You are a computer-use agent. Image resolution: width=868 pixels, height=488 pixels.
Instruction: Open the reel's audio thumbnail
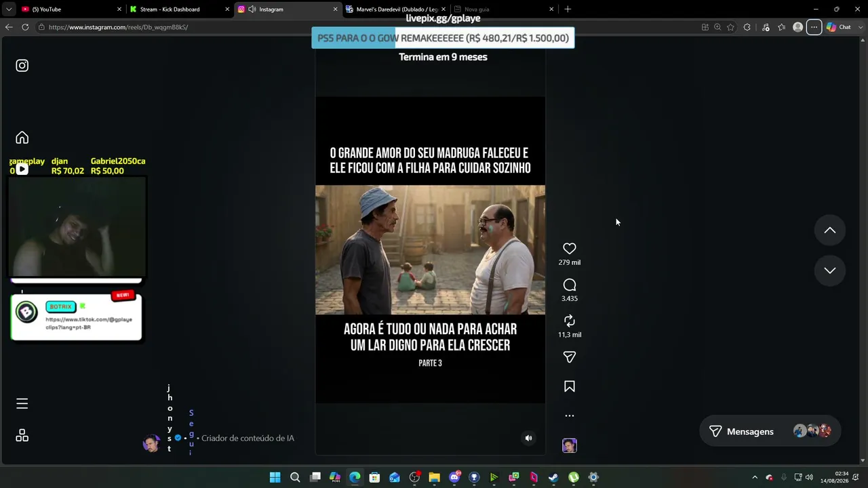[x=570, y=445]
